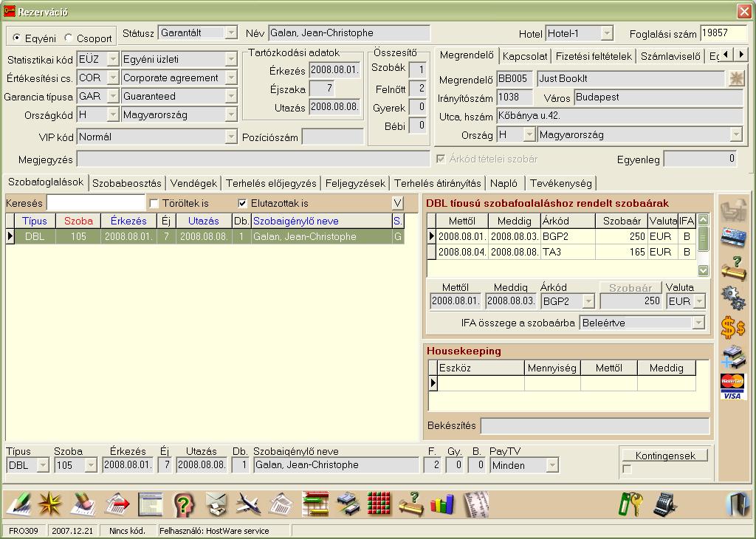Image resolution: width=756 pixels, height=539 pixels.
Task: Click the room rates table scrollbar down arrow
Action: coord(703,270)
